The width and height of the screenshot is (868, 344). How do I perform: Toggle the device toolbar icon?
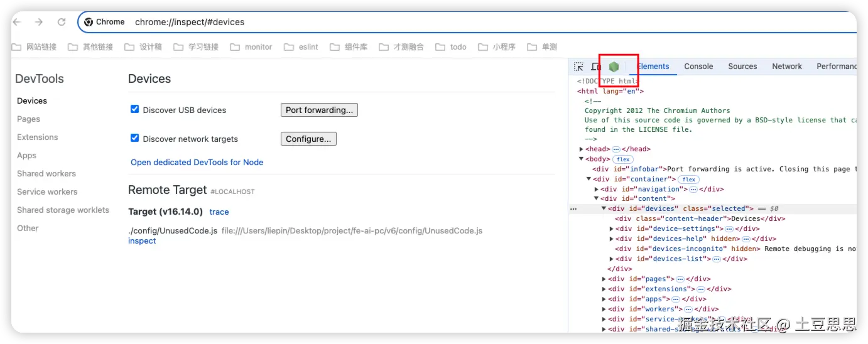596,67
